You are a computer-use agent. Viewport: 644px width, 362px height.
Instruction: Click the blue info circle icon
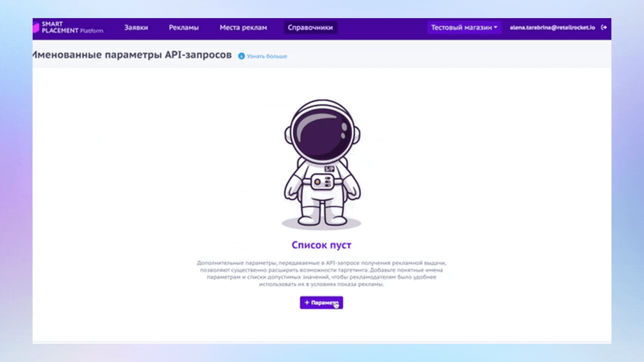tap(242, 56)
